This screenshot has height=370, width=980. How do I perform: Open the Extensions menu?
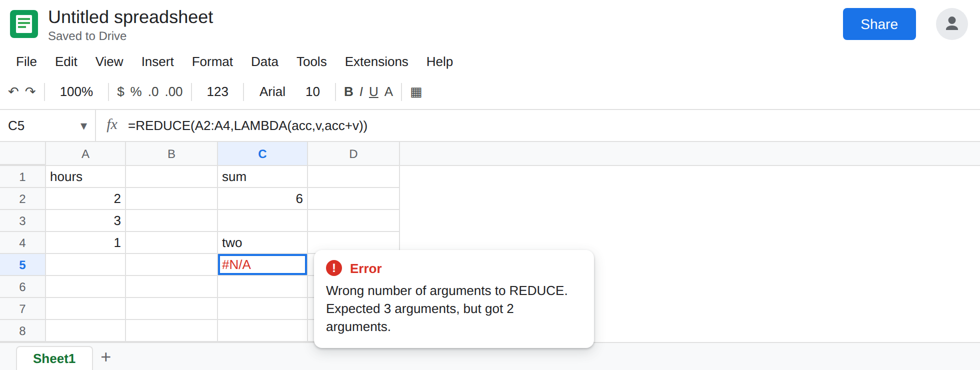376,61
